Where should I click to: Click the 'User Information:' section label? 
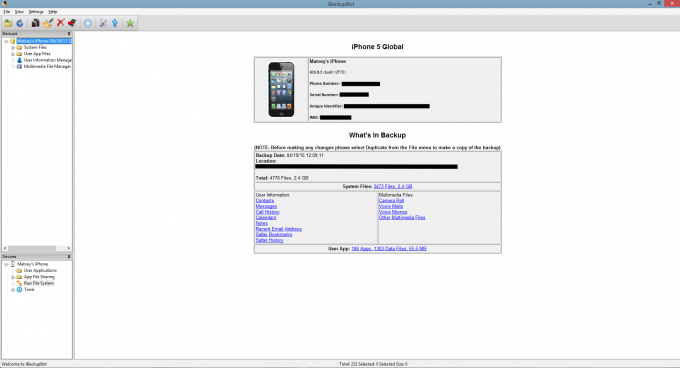tap(272, 195)
